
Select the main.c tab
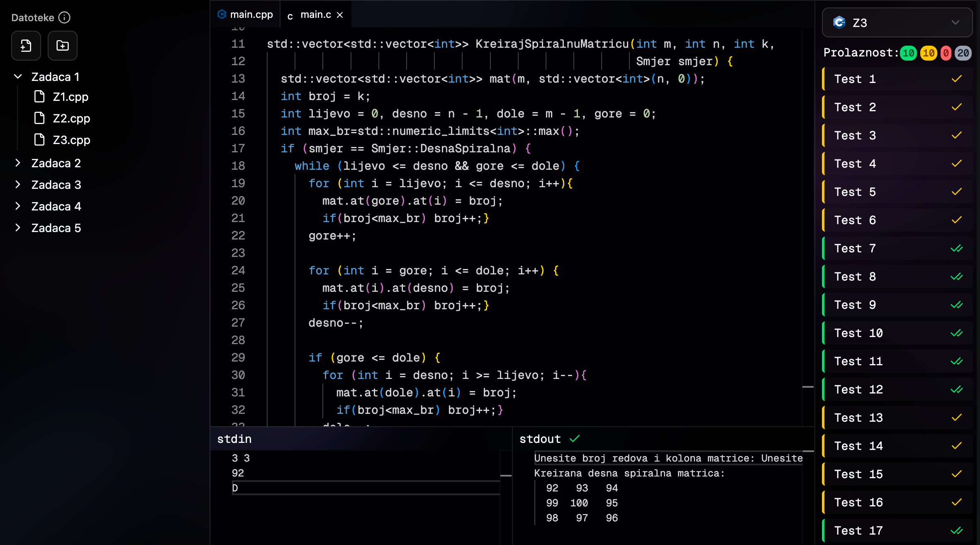tap(314, 15)
